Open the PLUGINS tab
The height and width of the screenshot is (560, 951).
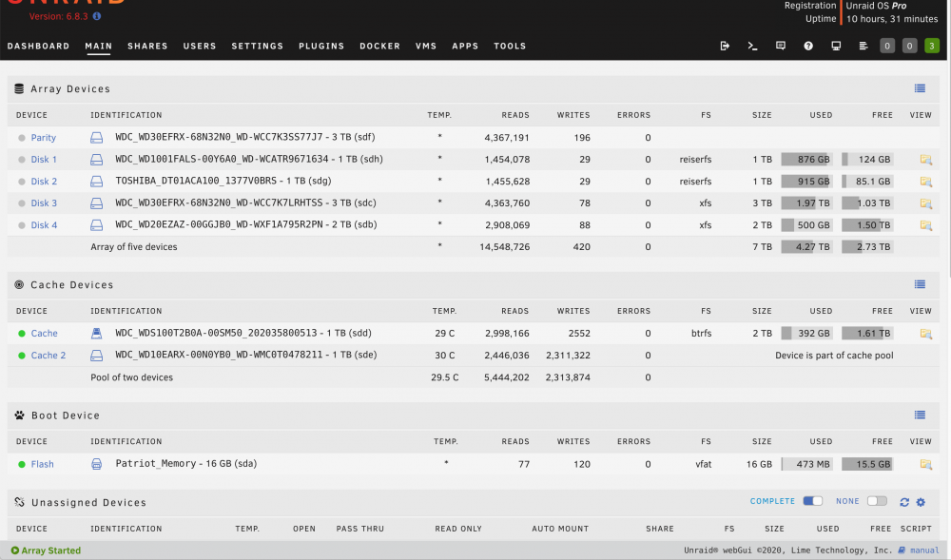pos(321,46)
